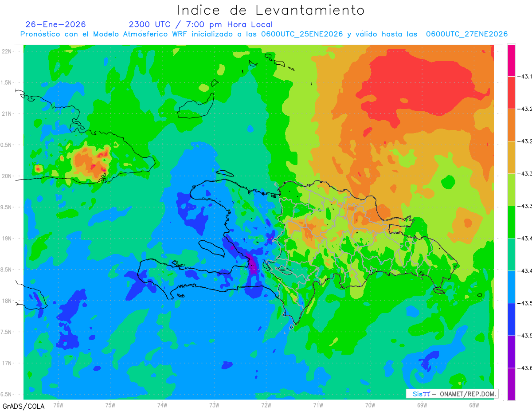Click the '72W' longitude label
The image size is (532, 411).
pos(266,405)
